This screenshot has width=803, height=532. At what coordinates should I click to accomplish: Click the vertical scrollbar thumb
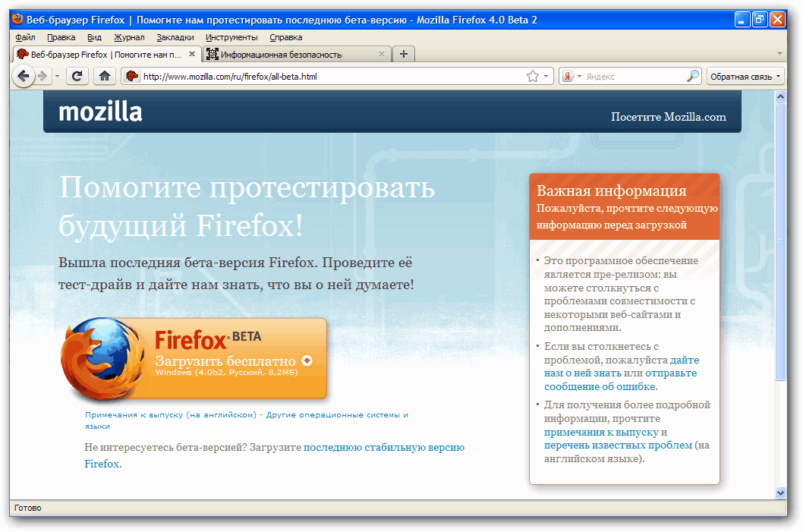coord(780,241)
